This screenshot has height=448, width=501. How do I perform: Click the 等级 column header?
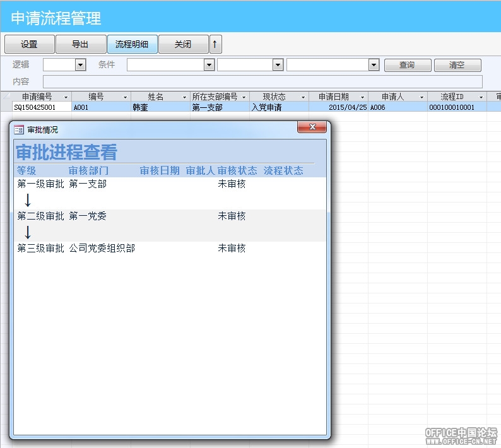pyautogui.click(x=27, y=170)
